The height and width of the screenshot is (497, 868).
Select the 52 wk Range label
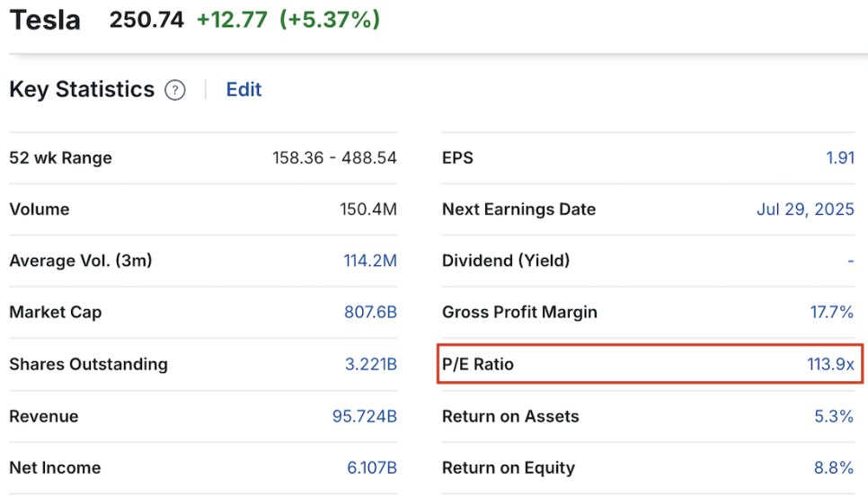pos(61,158)
